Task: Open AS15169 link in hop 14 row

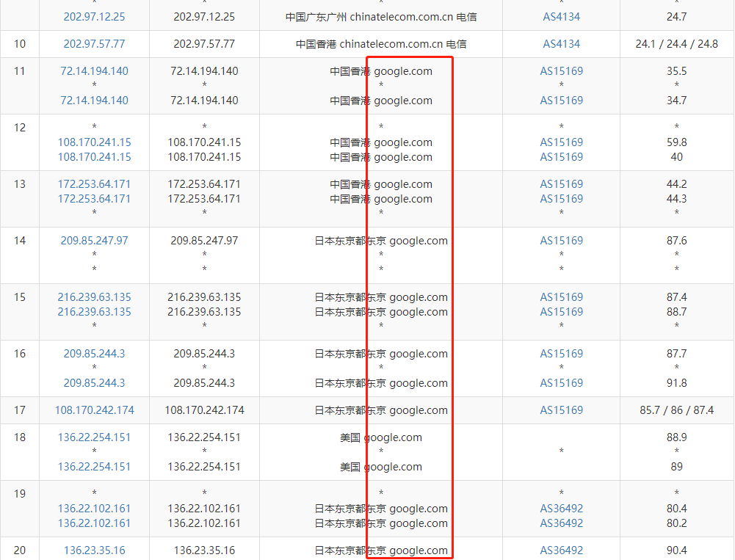Action: point(561,241)
